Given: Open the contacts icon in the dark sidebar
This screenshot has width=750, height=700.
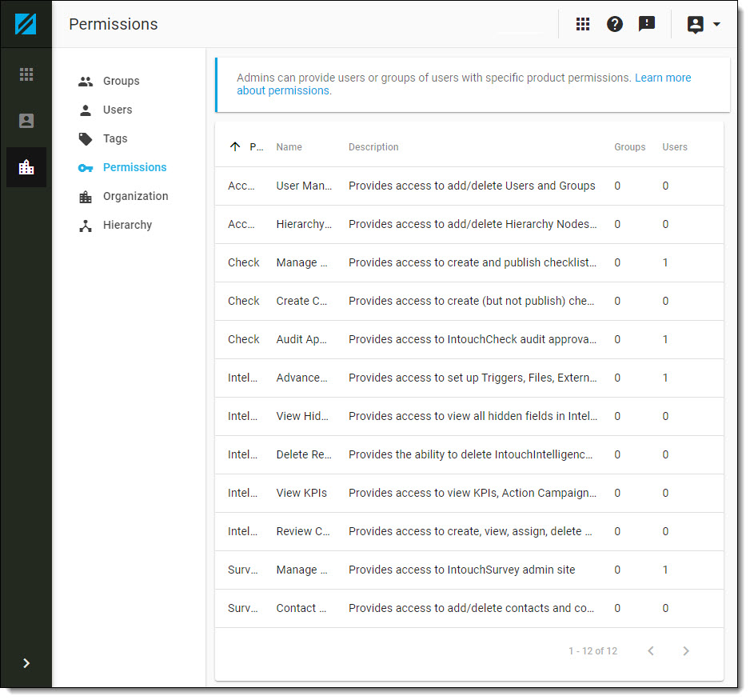Looking at the screenshot, I should tap(26, 121).
